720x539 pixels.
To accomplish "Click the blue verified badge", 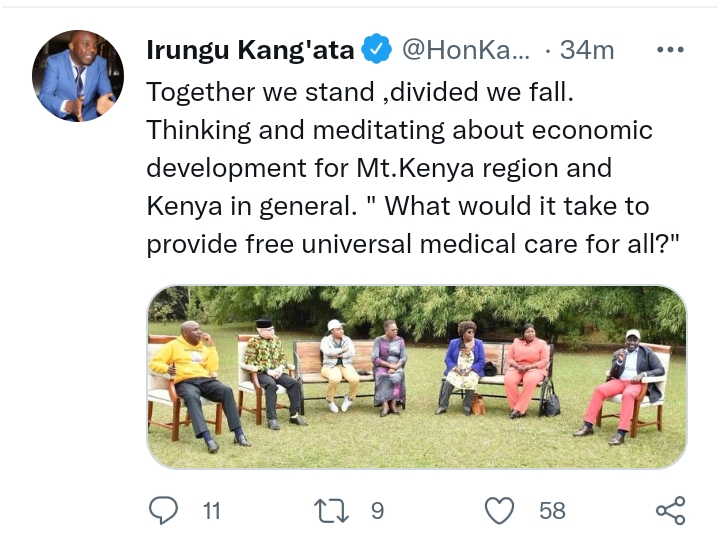I will 377,49.
